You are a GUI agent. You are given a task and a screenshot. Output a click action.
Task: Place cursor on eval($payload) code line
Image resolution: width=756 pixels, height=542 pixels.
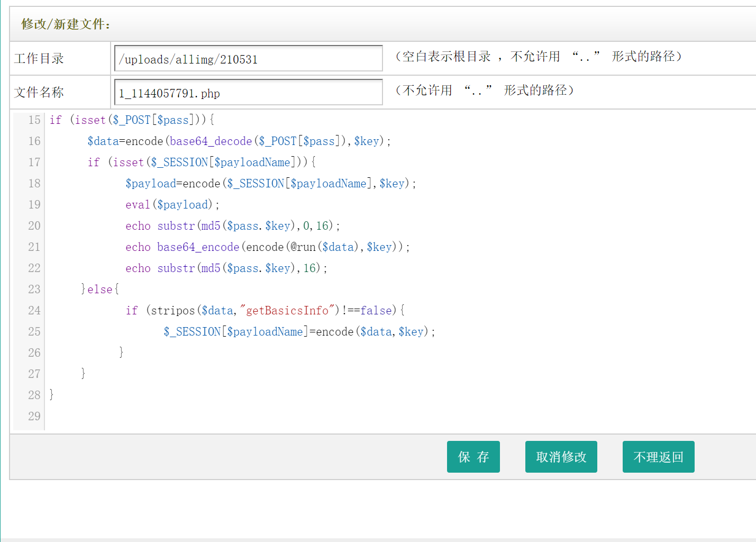[172, 205]
